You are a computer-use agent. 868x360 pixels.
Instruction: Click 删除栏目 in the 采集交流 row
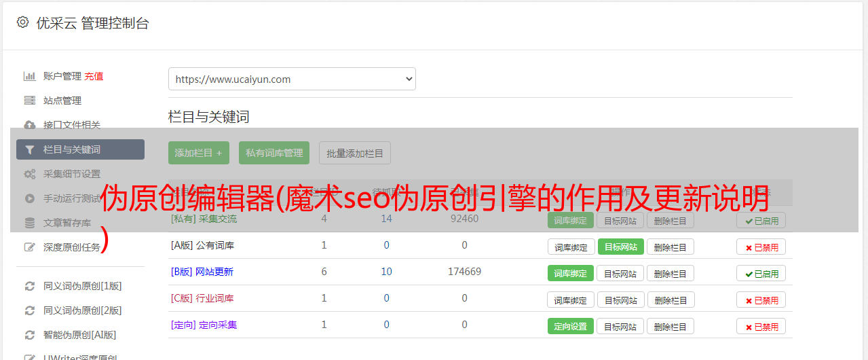tap(671, 220)
